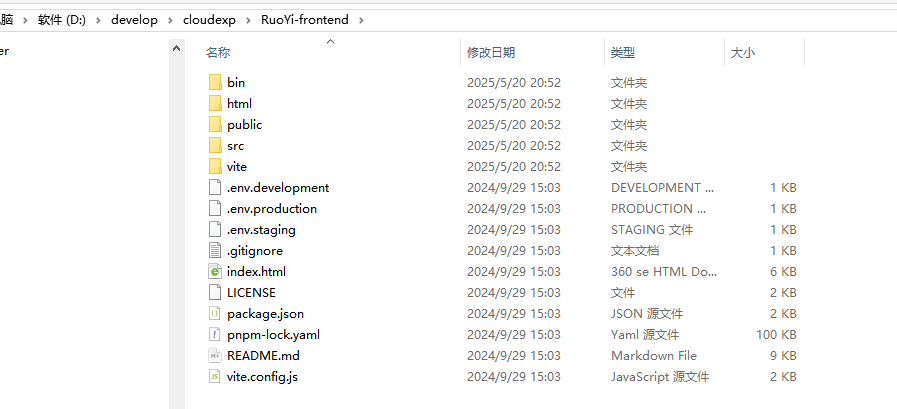Select the bin folder icon
This screenshot has width=897, height=409.
coord(215,82)
